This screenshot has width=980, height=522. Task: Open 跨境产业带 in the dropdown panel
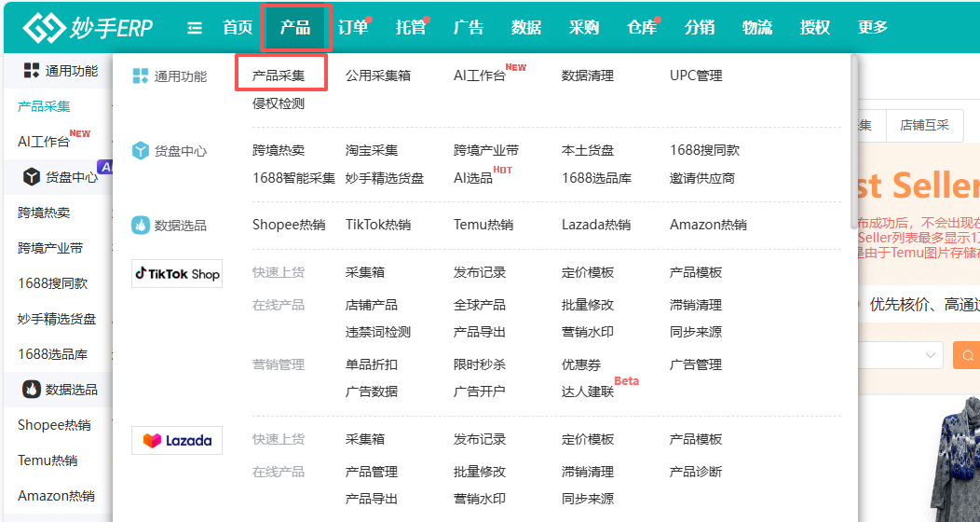coord(486,150)
